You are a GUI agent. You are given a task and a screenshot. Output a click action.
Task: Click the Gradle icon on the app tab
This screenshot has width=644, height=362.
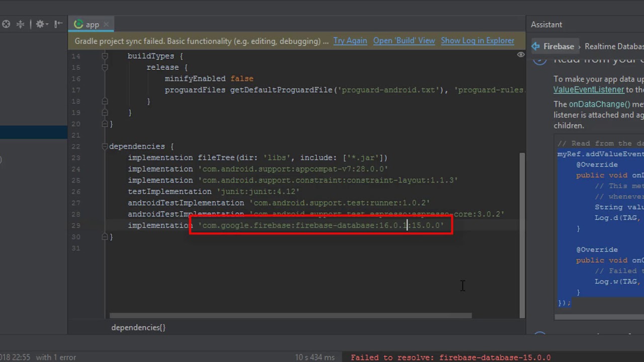point(78,24)
